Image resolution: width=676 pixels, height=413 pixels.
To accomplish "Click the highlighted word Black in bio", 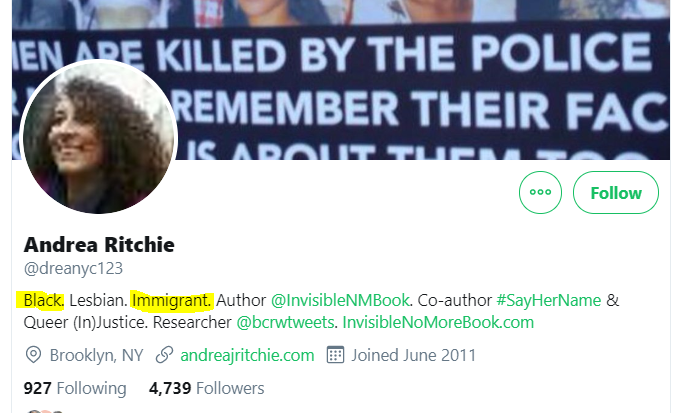I will pos(43,300).
